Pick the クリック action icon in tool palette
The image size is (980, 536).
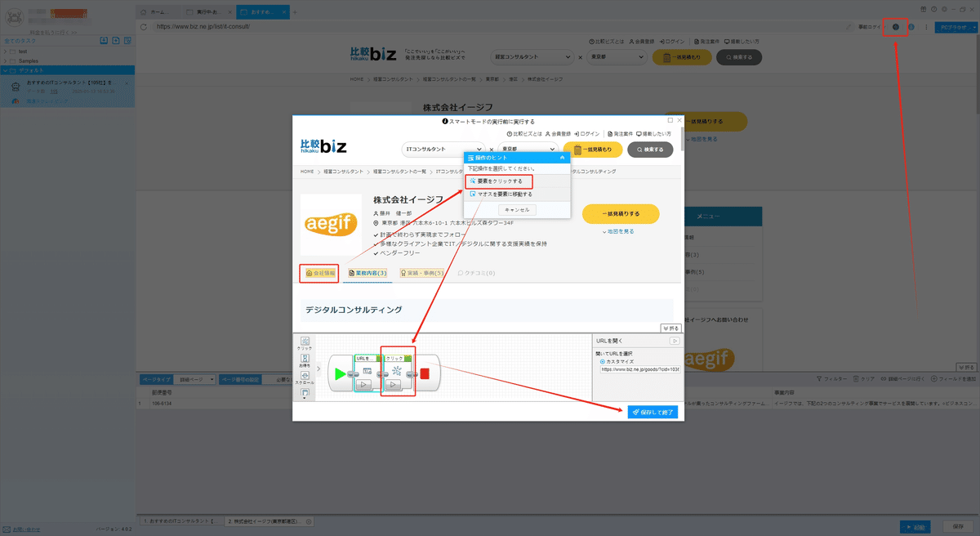(305, 343)
